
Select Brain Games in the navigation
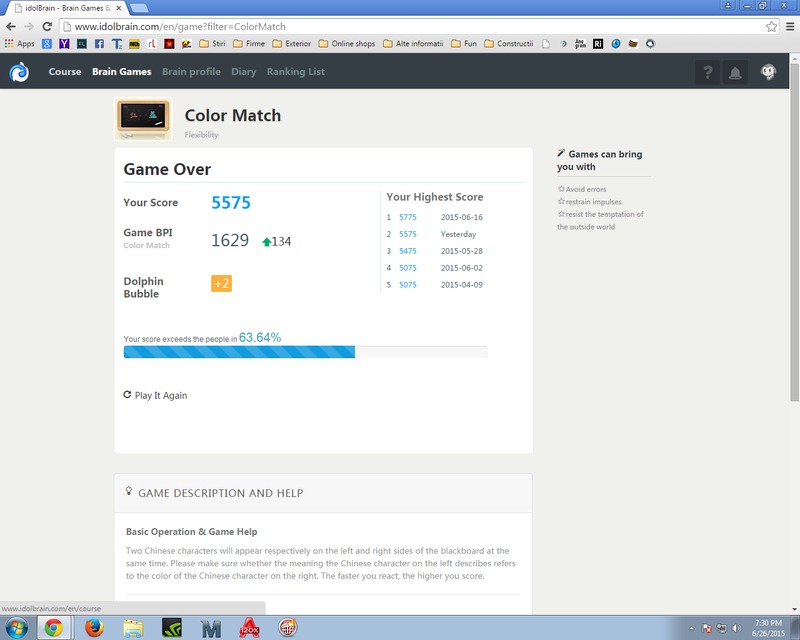121,72
